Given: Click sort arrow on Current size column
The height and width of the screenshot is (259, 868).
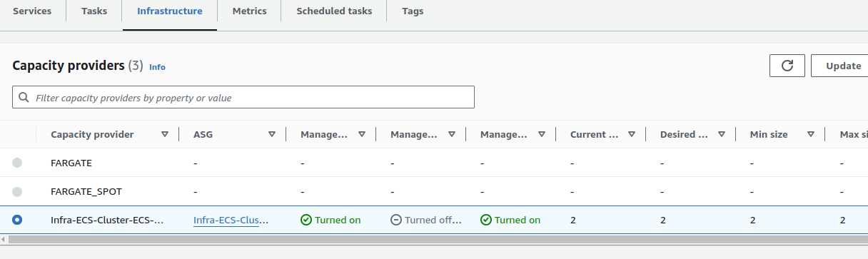Looking at the screenshot, I should [x=632, y=134].
